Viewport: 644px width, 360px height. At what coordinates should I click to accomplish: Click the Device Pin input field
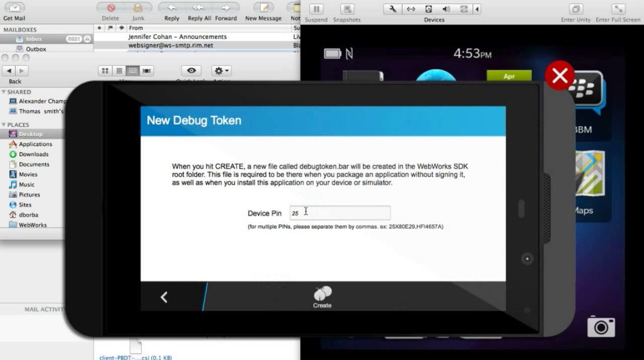point(340,213)
